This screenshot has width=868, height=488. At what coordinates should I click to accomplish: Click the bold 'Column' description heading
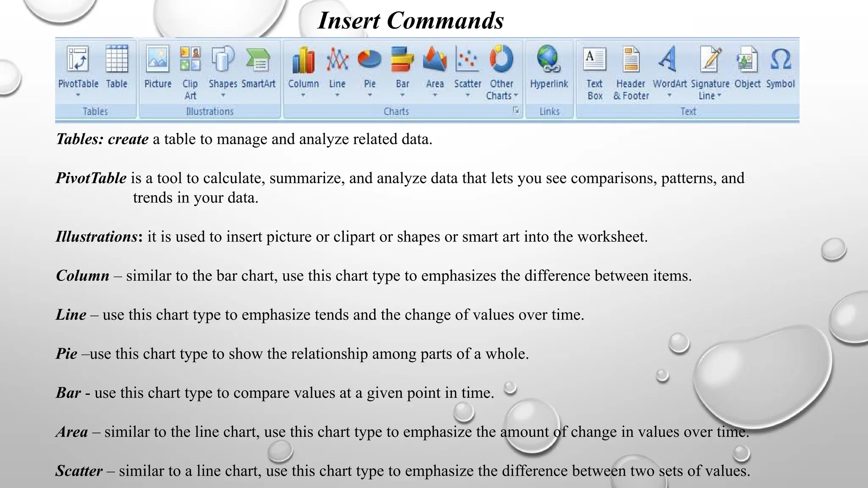coord(83,276)
